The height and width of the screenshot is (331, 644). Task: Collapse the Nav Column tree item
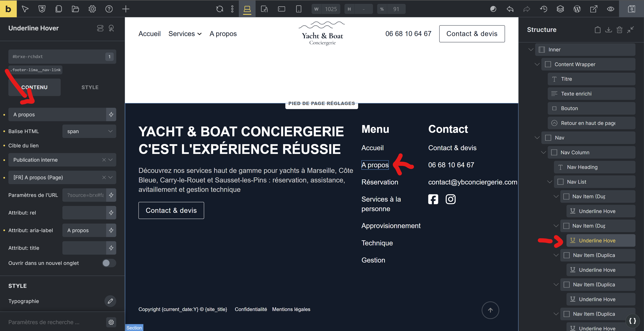[544, 153]
